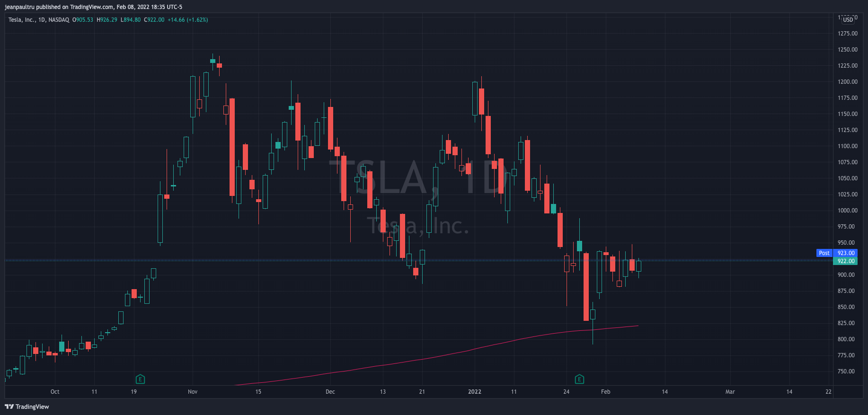Click the 800.00 price axis label

[x=846, y=339]
